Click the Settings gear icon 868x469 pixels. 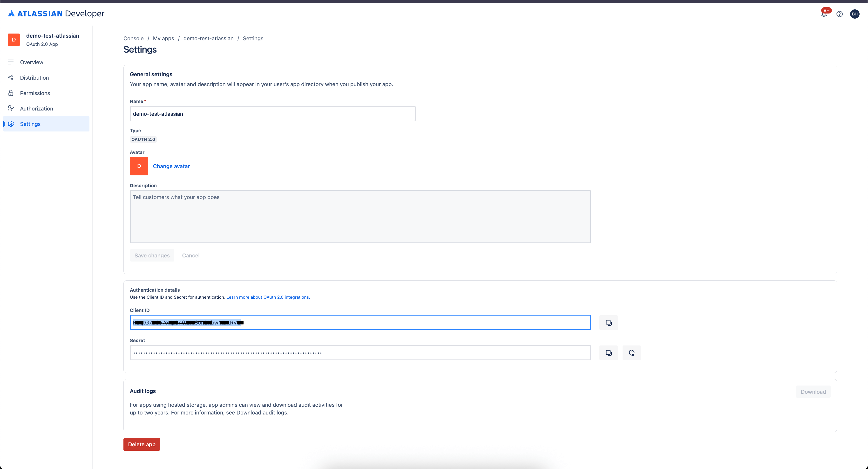click(11, 124)
